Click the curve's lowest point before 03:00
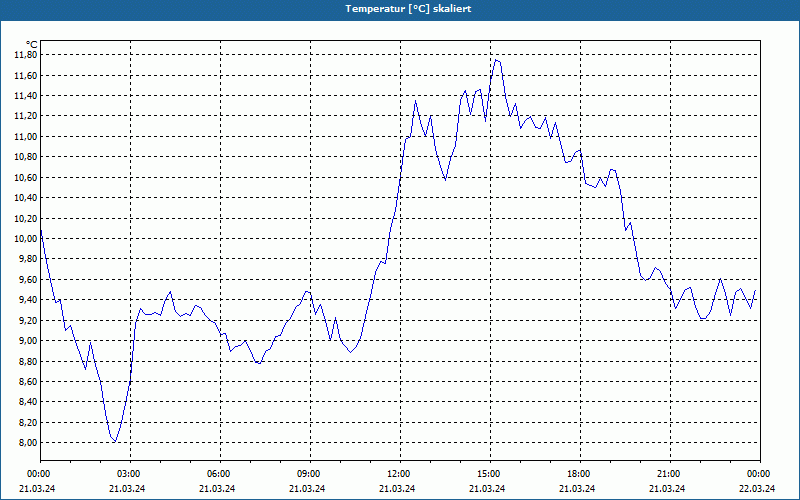The width and height of the screenshot is (800, 500). [115, 441]
